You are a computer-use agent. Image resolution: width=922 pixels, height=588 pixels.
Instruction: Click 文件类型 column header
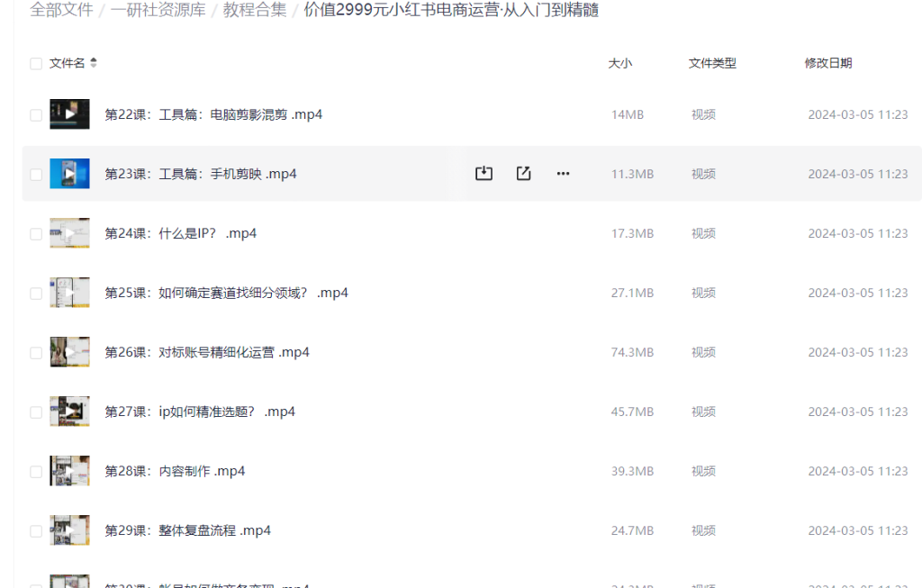[712, 63]
